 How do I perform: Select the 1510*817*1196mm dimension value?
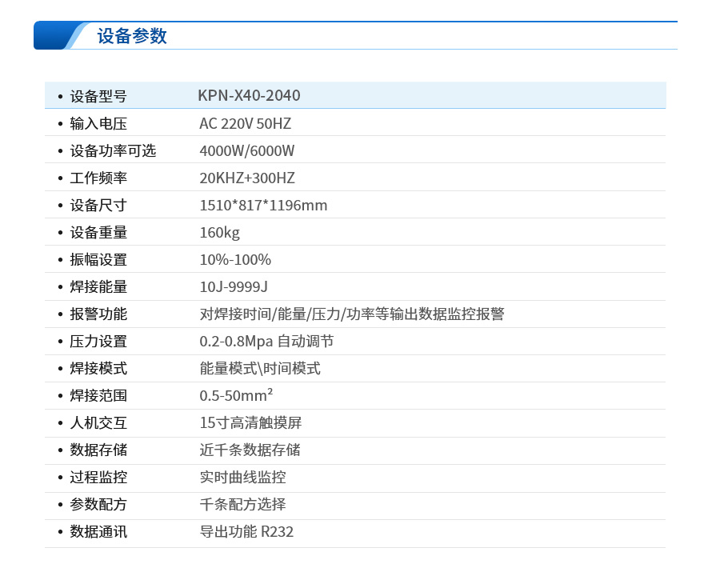(263, 206)
